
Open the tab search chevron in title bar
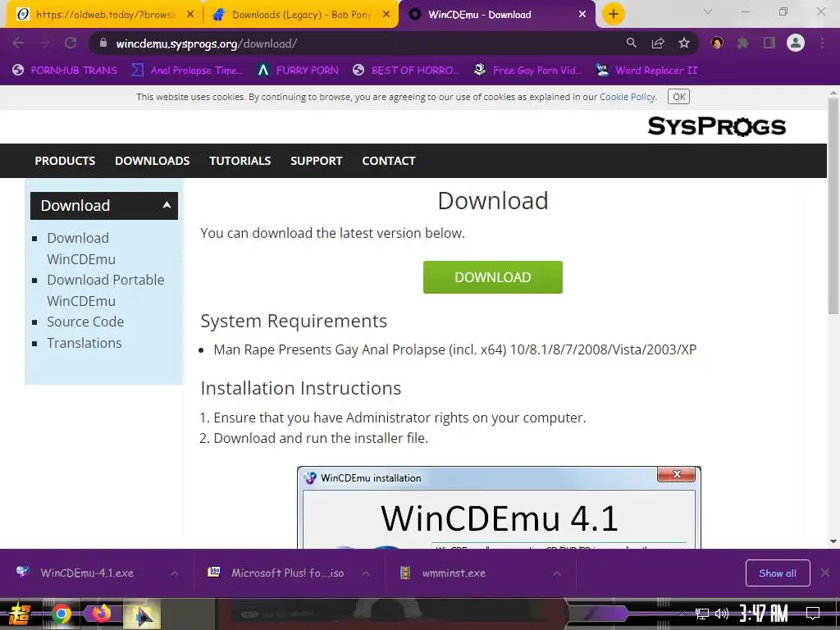coord(708,11)
